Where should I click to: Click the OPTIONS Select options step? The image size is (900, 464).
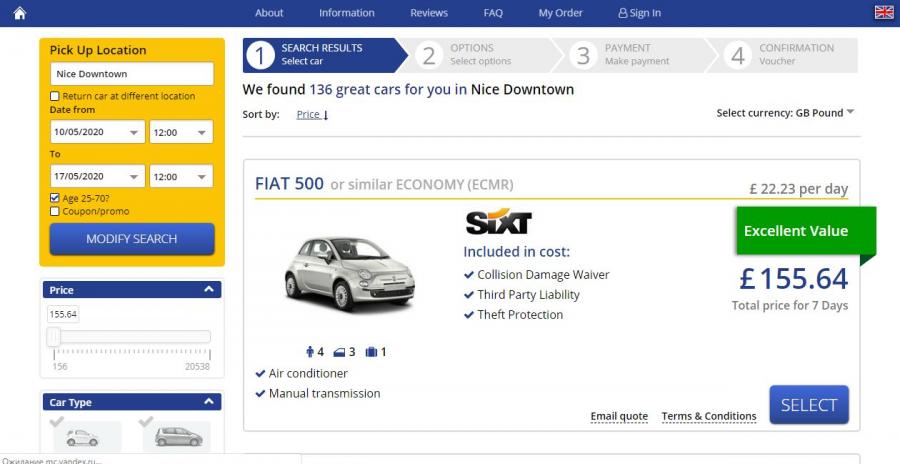(x=480, y=55)
